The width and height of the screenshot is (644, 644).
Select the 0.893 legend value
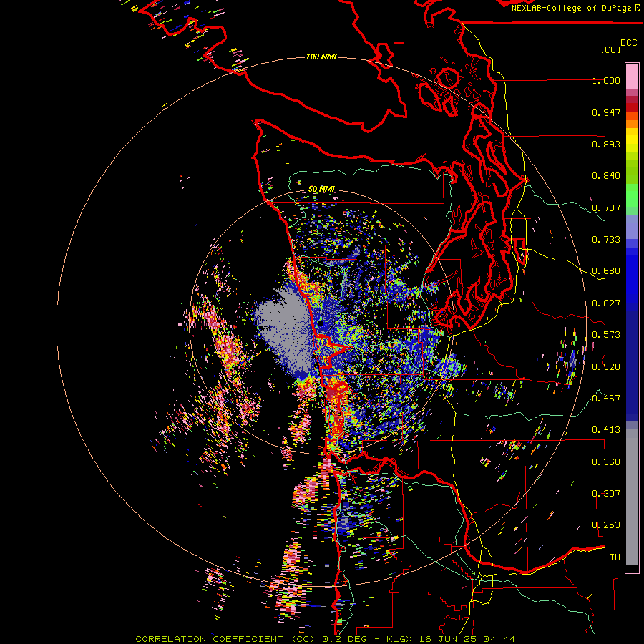point(606,144)
